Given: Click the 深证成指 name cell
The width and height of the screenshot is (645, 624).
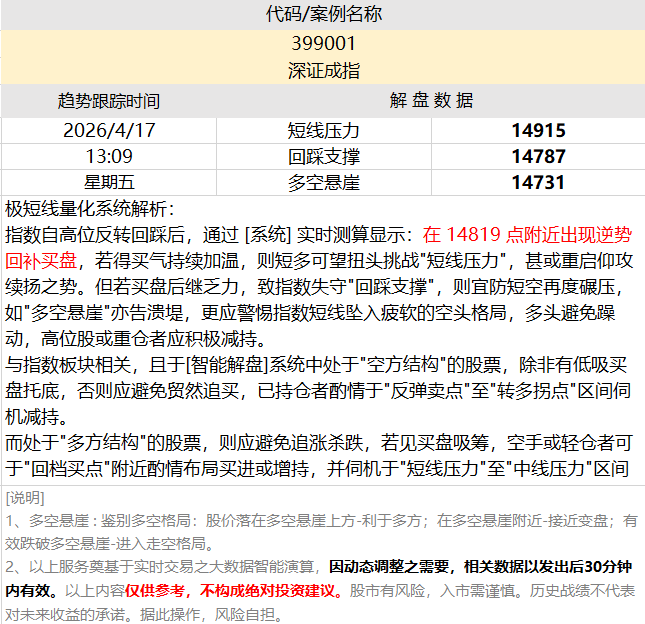Looking at the screenshot, I should pyautogui.click(x=323, y=71).
